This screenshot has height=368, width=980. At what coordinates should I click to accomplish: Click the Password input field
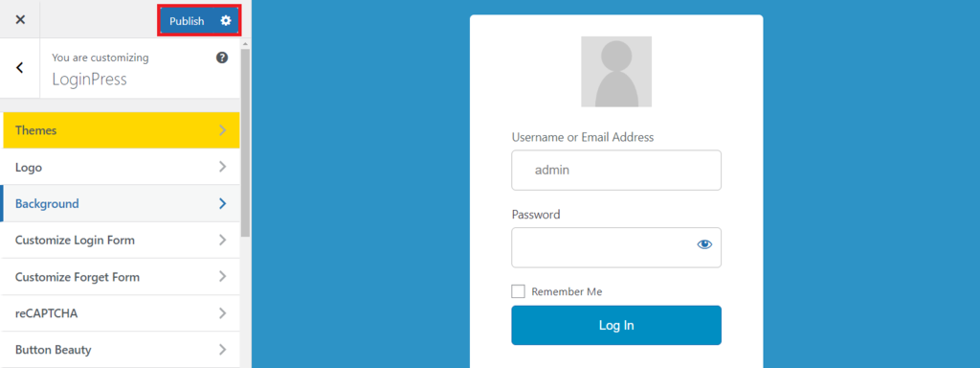pyautogui.click(x=616, y=247)
